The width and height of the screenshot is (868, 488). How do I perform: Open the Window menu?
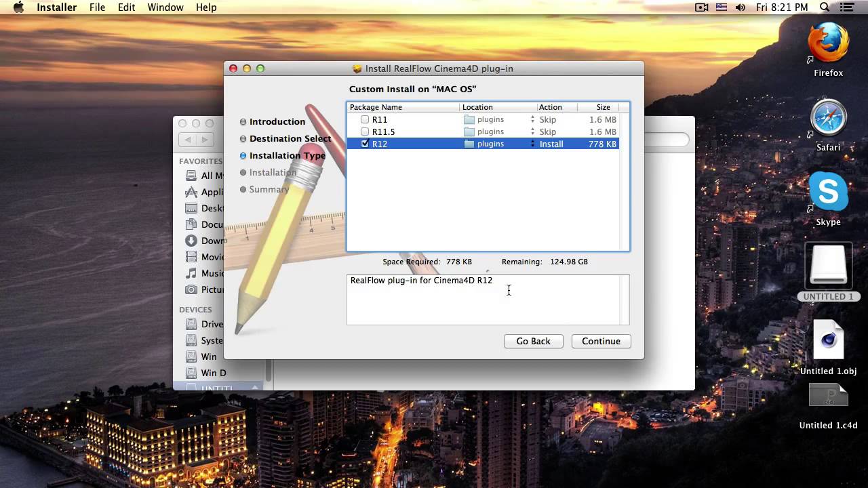tap(165, 7)
